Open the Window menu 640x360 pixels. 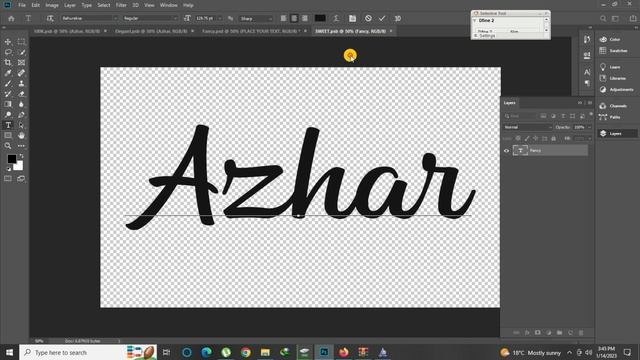169,5
